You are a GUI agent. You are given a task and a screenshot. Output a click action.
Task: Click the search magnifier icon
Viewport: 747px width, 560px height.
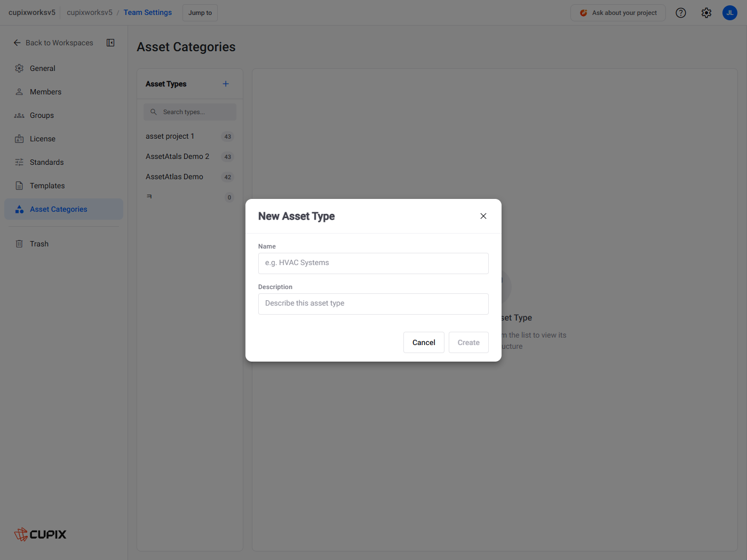[x=154, y=112]
